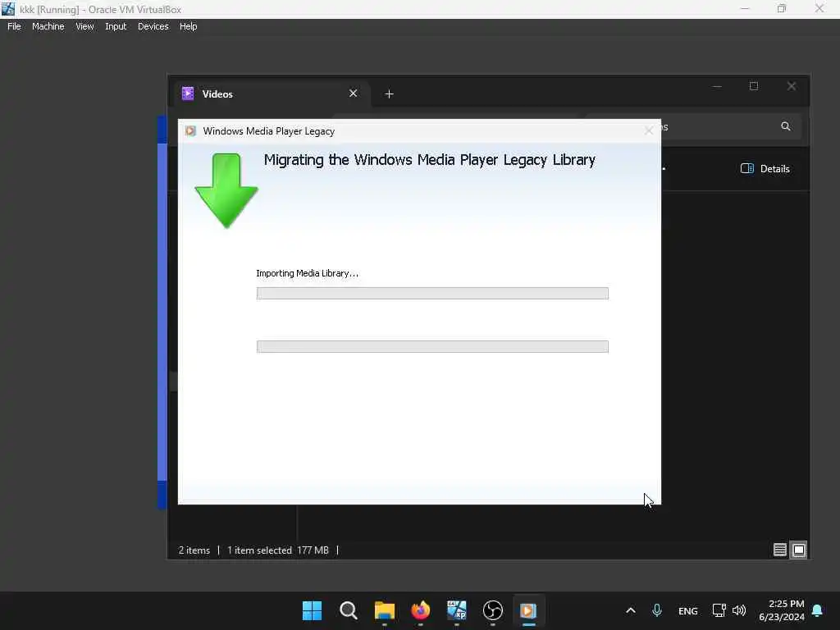The image size is (840, 630).
Task: Show hidden system tray icons
Action: click(631, 610)
